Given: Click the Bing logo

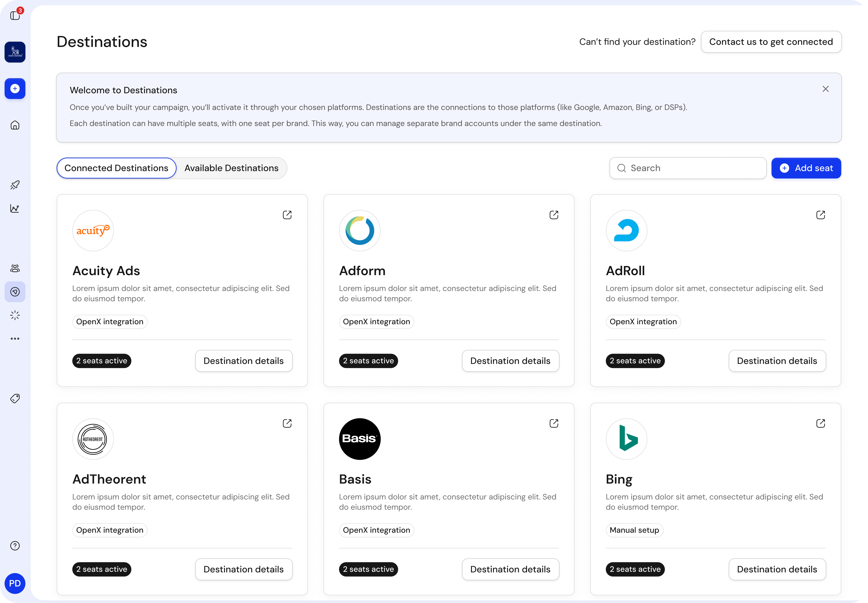Looking at the screenshot, I should [x=626, y=439].
